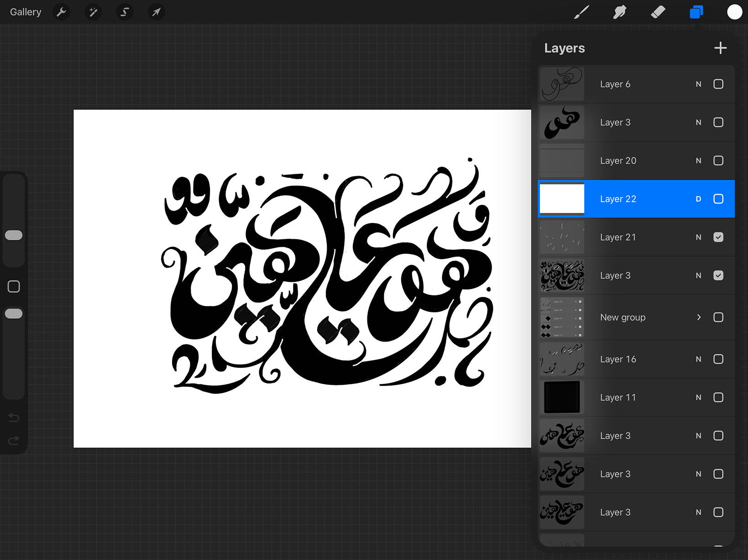The height and width of the screenshot is (560, 748).
Task: Select the Transform arrow tool
Action: (x=156, y=12)
